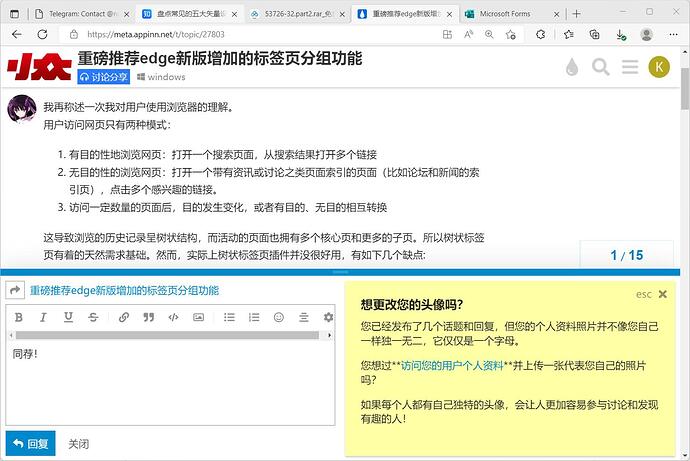
Task: Cancel the reply with 关闭
Action: [78, 444]
